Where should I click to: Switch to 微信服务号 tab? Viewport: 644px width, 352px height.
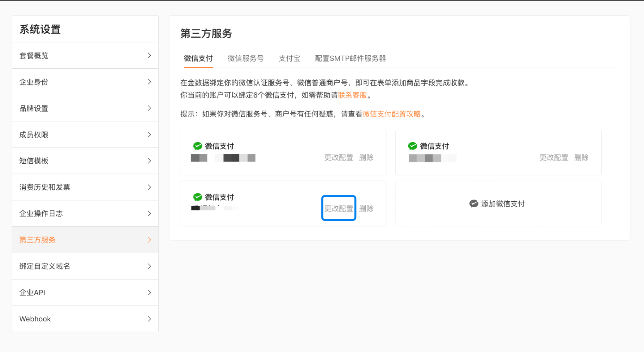coord(246,58)
